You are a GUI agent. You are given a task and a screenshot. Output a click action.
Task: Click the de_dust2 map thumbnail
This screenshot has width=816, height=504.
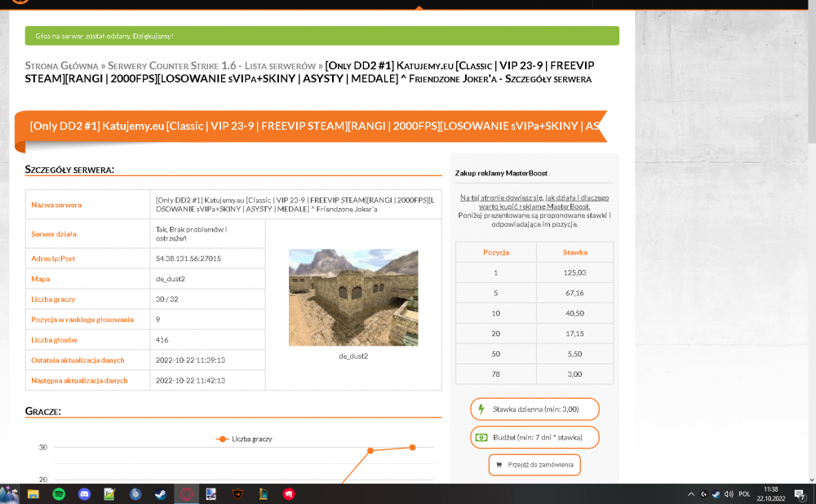coord(353,298)
